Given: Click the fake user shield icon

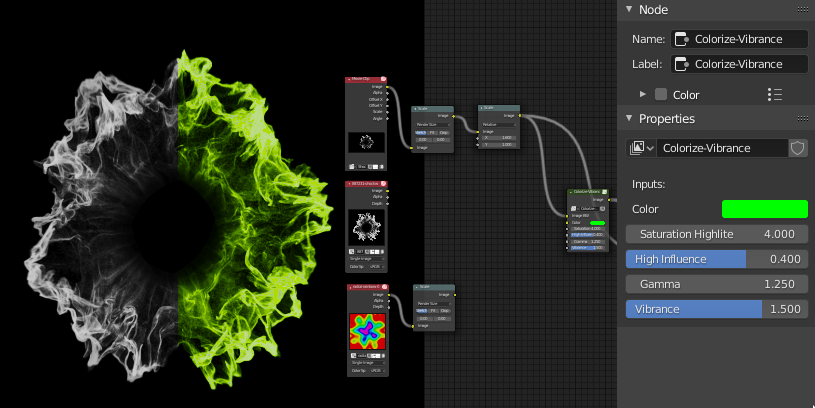Looking at the screenshot, I should [797, 148].
